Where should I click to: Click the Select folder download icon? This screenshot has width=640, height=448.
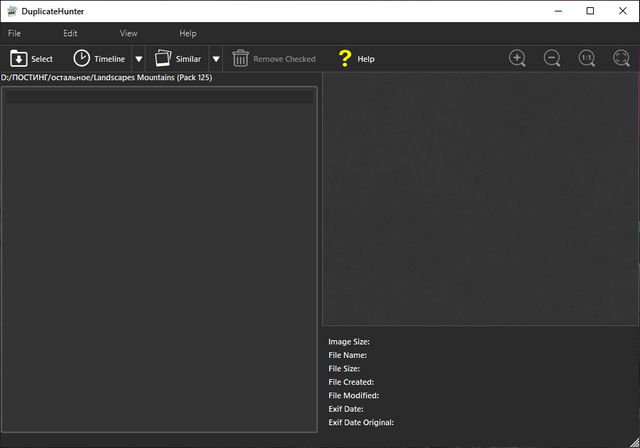click(19, 59)
